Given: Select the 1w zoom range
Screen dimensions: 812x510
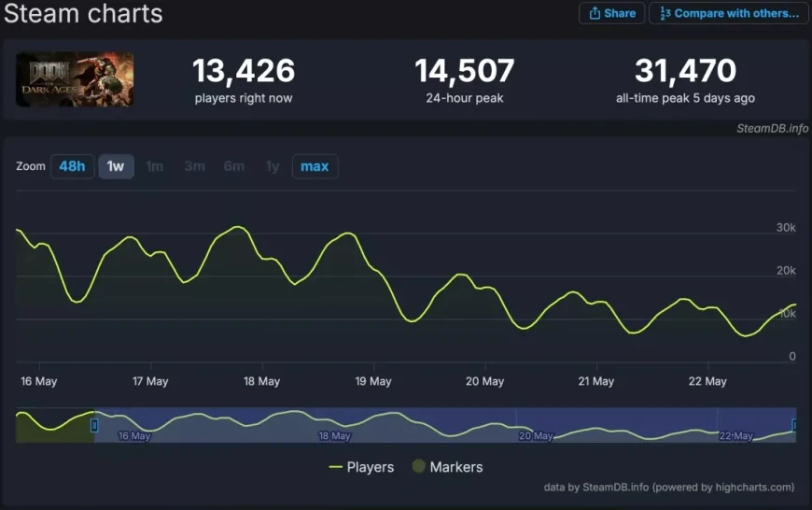Looking at the screenshot, I should tap(116, 166).
